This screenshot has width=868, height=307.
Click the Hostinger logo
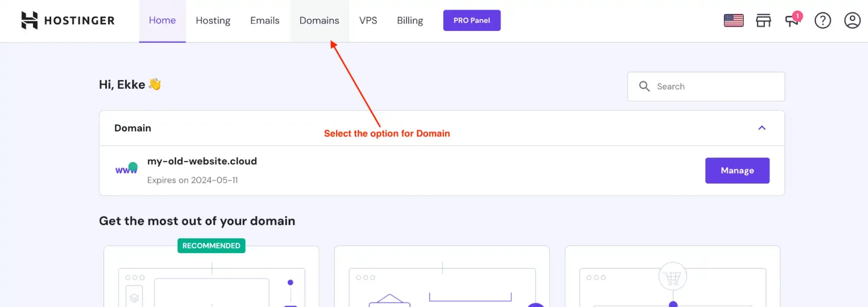pos(68,20)
